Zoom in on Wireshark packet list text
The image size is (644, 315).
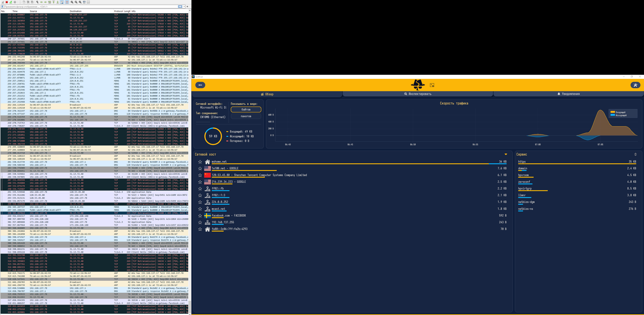click(x=72, y=2)
